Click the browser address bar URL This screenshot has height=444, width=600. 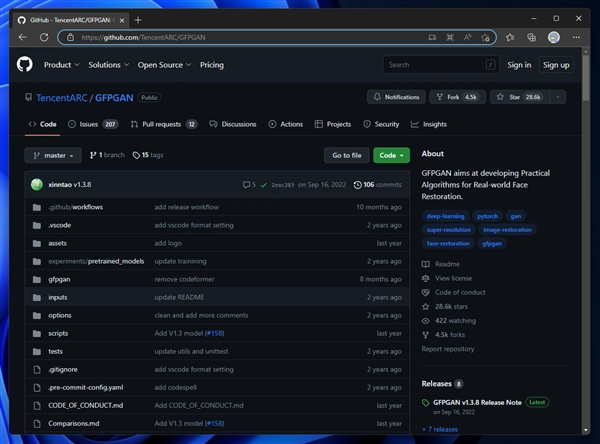[143, 37]
